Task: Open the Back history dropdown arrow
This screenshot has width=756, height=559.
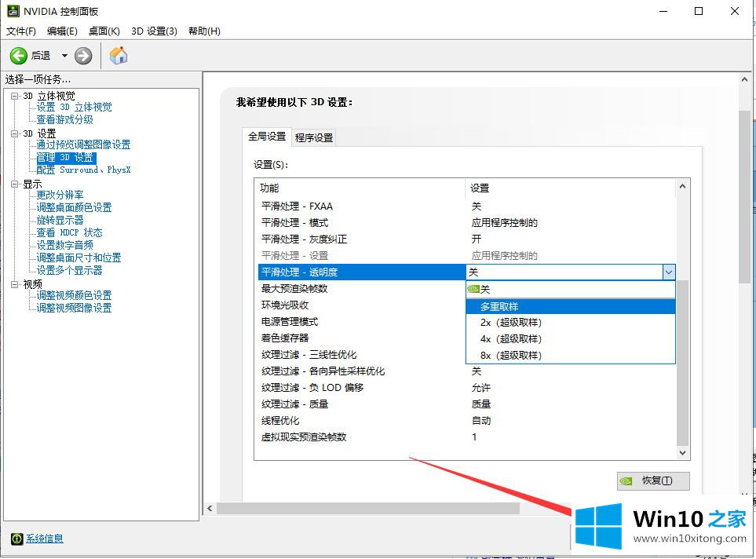Action: 64,56
